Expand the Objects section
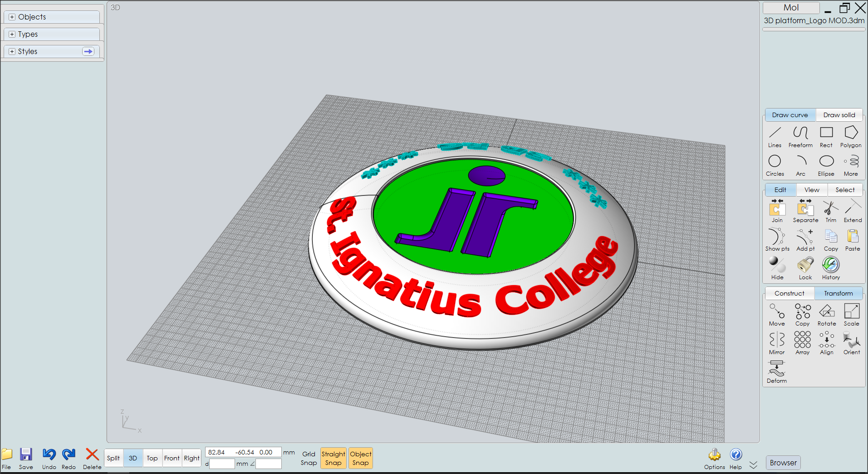The image size is (868, 474). point(51,17)
